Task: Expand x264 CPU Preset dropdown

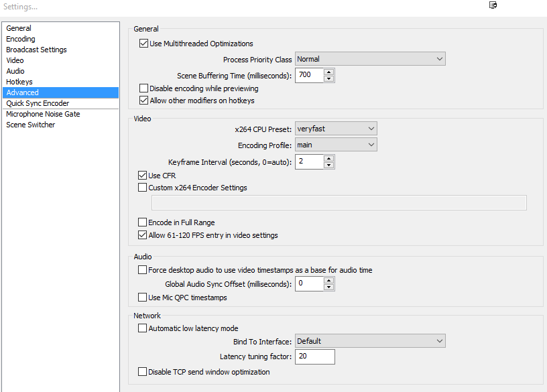Action: (x=336, y=129)
